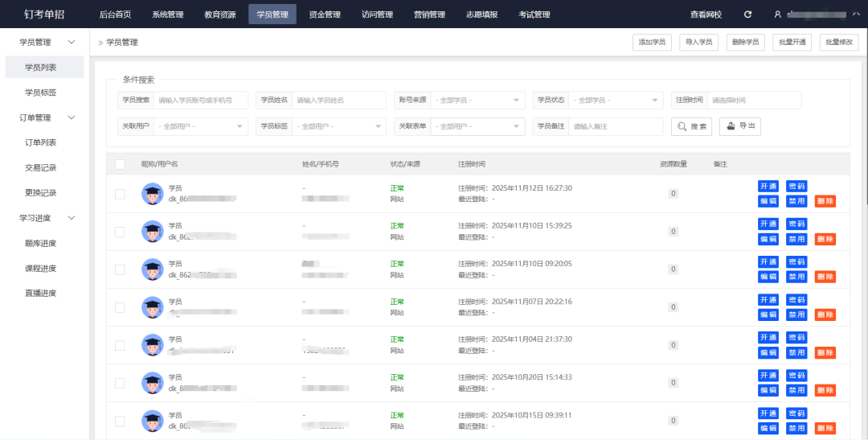The height and width of the screenshot is (440, 868).
Task: Check the row registered 2025年11月10日 15:39:25
Action: click(120, 232)
